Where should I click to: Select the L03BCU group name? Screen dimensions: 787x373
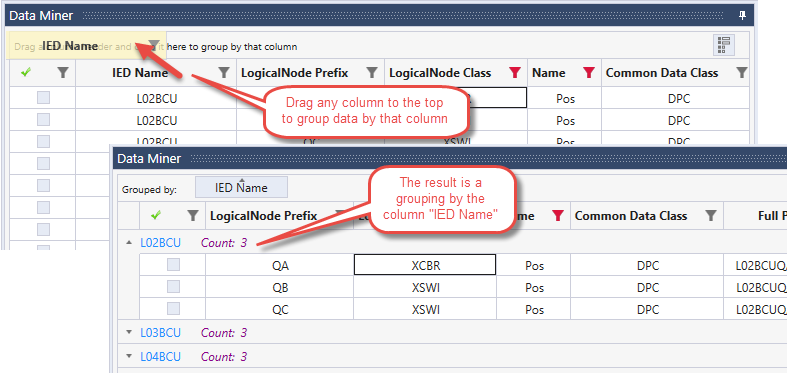(x=161, y=332)
